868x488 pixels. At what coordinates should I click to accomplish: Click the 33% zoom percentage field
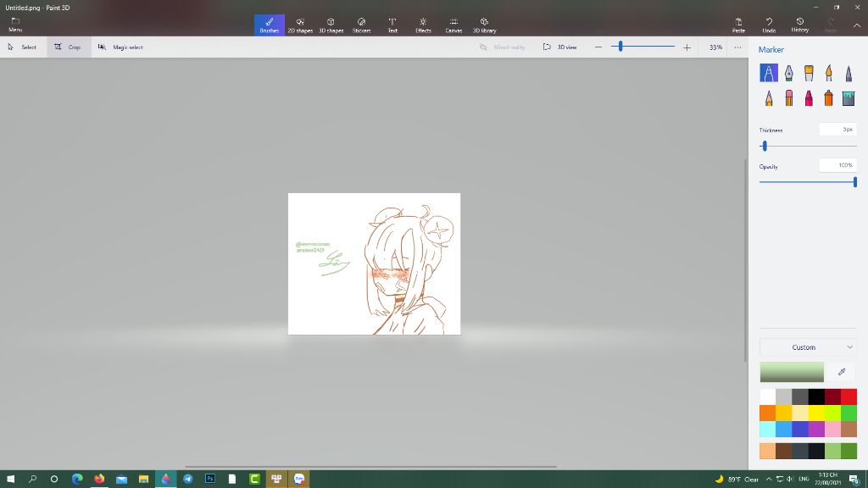715,47
